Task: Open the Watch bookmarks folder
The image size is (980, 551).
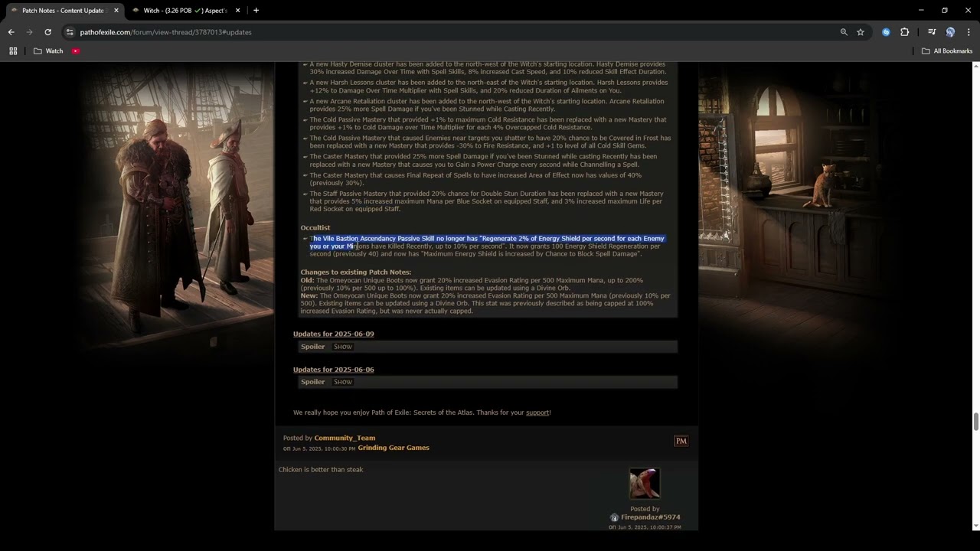Action: [x=48, y=51]
